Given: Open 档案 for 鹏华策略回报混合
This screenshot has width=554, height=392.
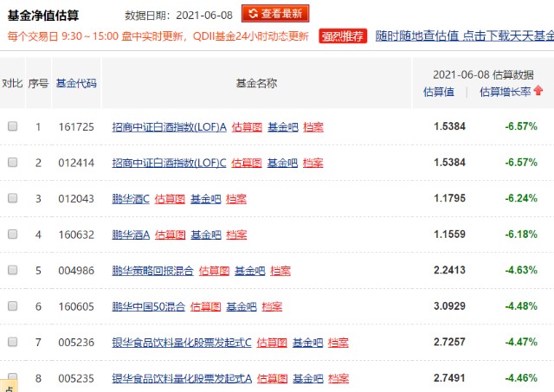Looking at the screenshot, I should tap(280, 271).
